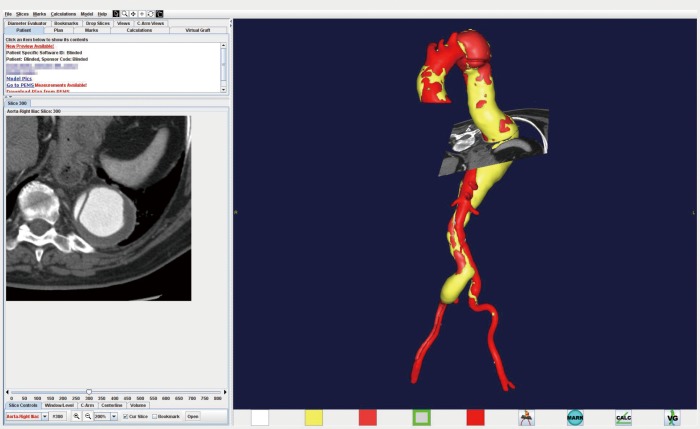
Task: Switch to the Slice Controls tab
Action: click(x=23, y=405)
